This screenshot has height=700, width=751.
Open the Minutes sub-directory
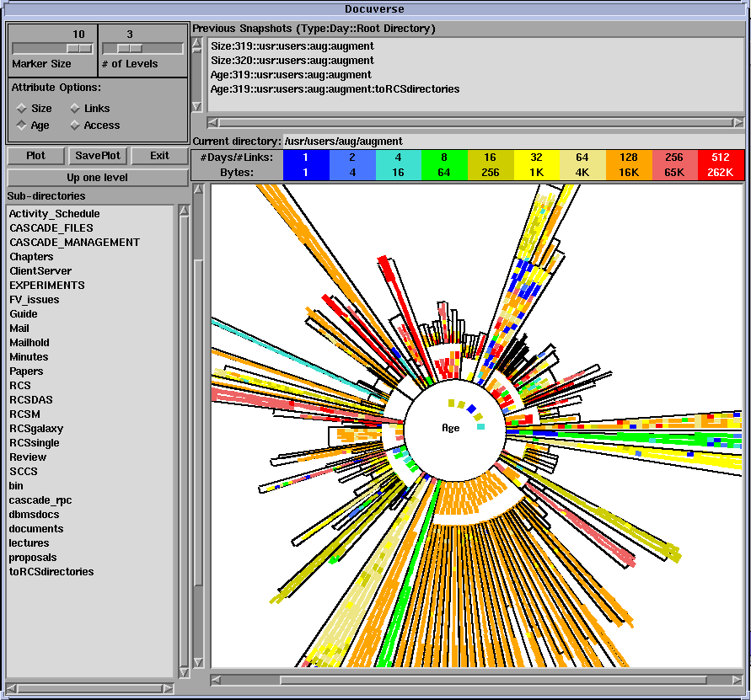(x=29, y=357)
